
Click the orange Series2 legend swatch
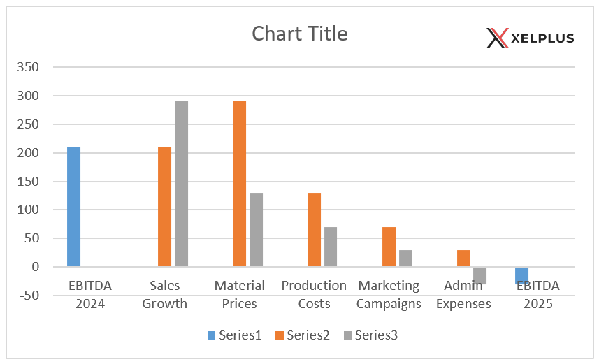(x=280, y=335)
